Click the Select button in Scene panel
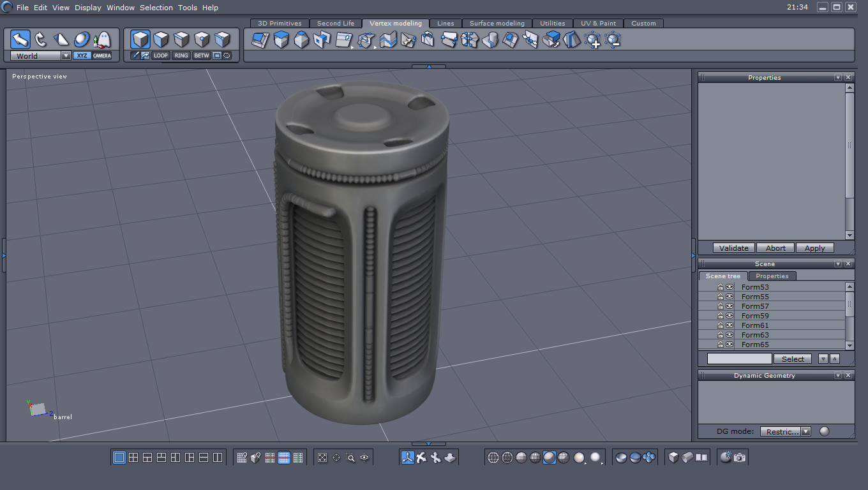This screenshot has width=868, height=490. pyautogui.click(x=793, y=359)
